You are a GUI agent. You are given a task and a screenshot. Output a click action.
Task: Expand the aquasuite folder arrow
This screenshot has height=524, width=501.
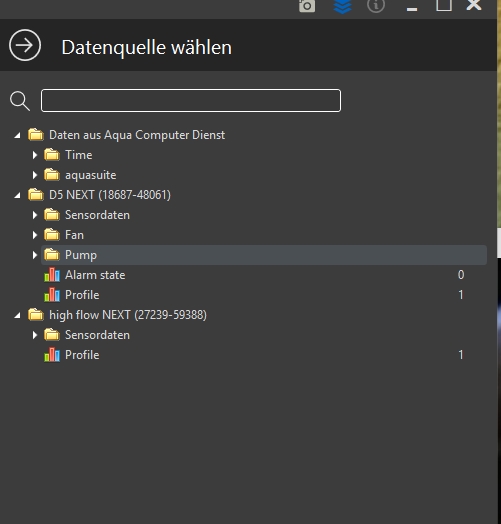pyautogui.click(x=34, y=175)
